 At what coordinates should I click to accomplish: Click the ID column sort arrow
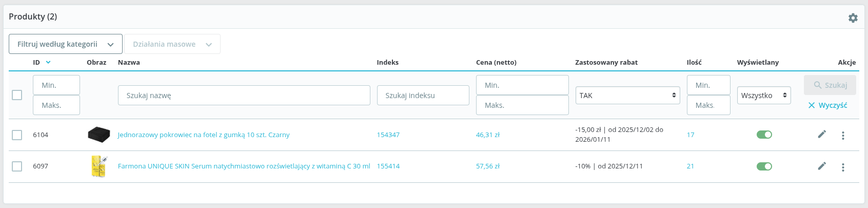[x=48, y=62]
